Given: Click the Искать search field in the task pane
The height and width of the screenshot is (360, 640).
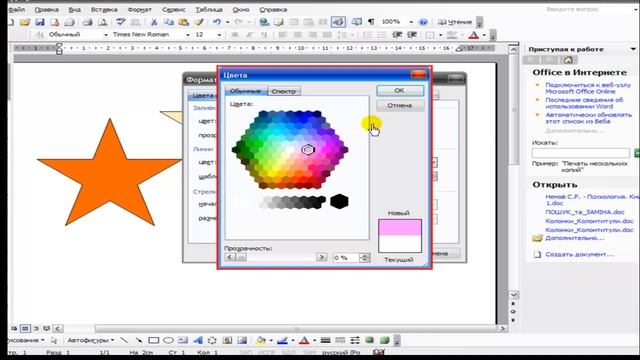Looking at the screenshot, I should coord(580,153).
